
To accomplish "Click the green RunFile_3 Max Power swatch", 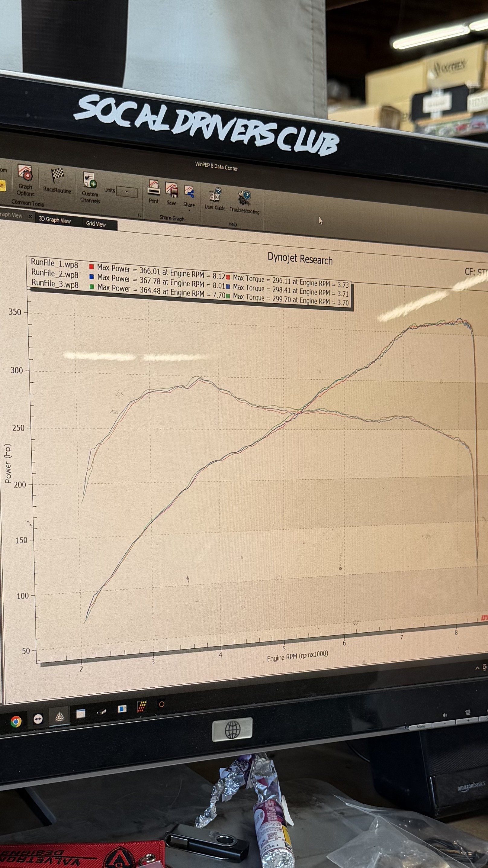I will pos(91,287).
